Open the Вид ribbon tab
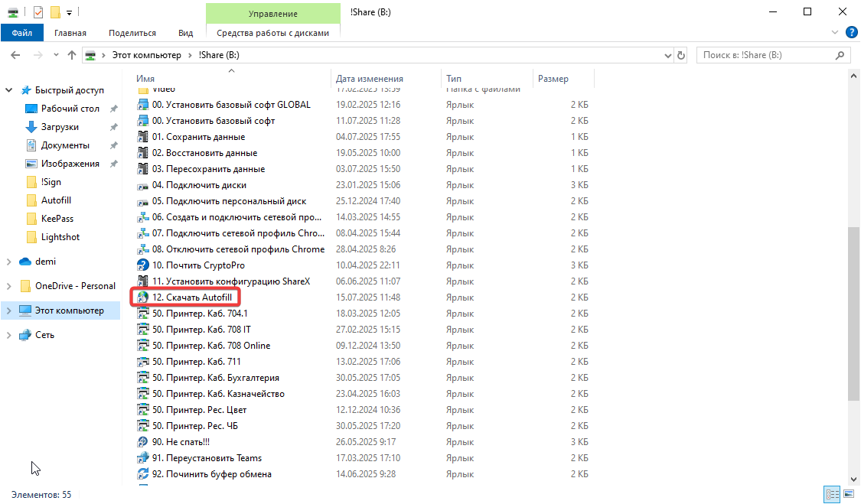The width and height of the screenshot is (861, 504). (185, 33)
